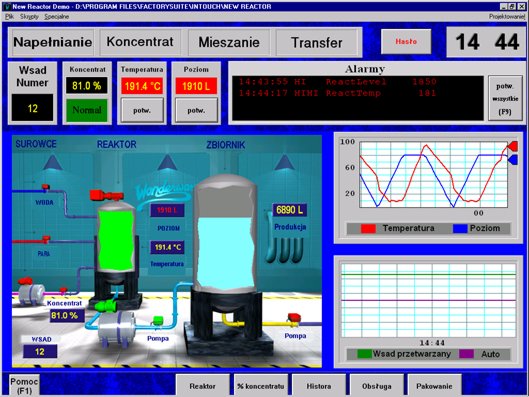Click the red water inlet valve
Viewport: 529px width, 397px height.
(x=46, y=187)
